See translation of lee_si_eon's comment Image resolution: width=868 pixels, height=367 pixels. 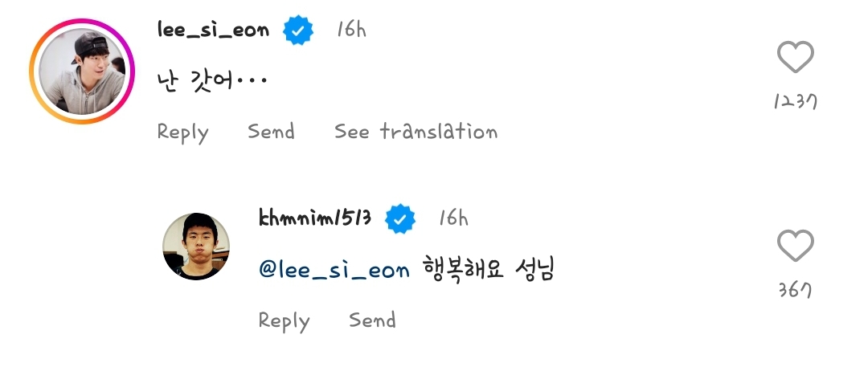click(416, 131)
